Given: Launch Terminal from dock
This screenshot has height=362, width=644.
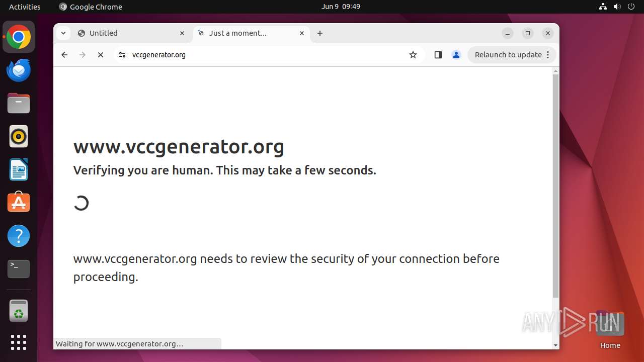Looking at the screenshot, I should [x=19, y=269].
